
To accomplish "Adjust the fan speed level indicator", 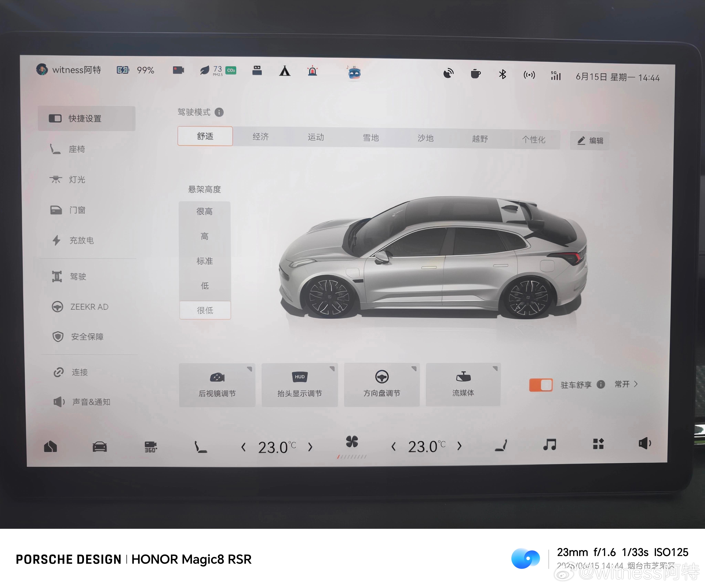I will (x=352, y=457).
